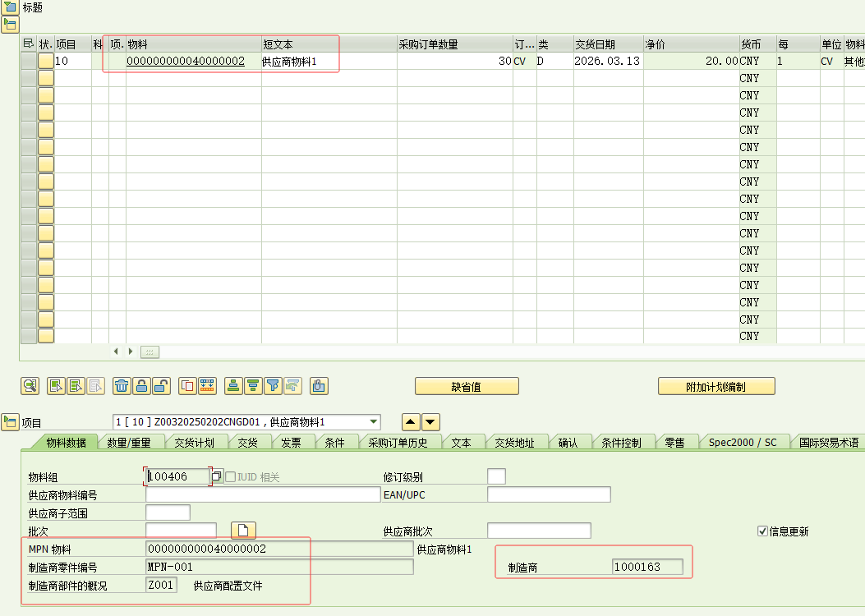Open the 采购订单历史 tab

point(398,443)
